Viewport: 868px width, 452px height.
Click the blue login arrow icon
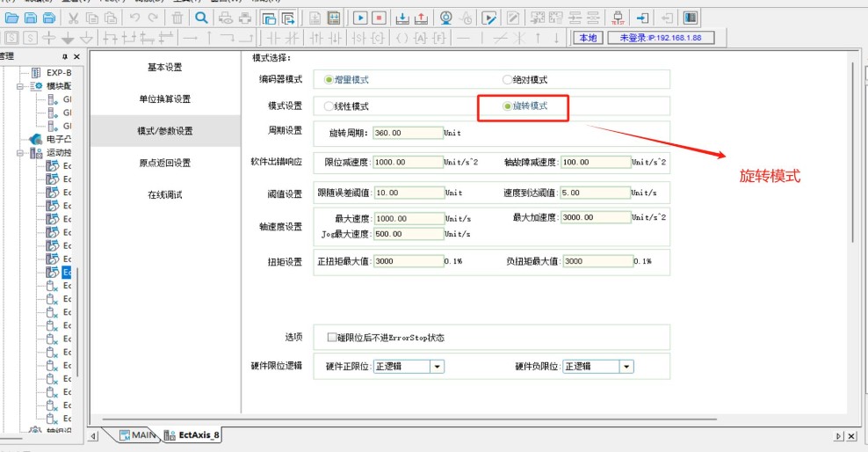click(x=643, y=18)
